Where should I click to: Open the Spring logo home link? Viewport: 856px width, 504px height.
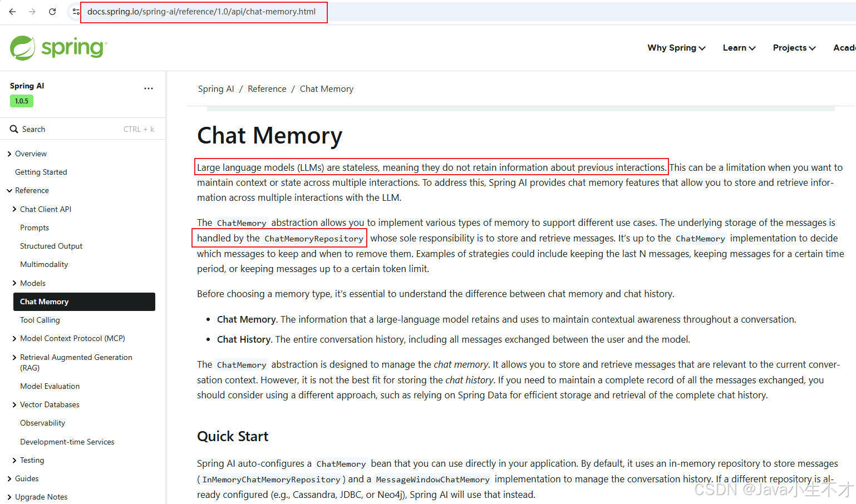tap(58, 48)
